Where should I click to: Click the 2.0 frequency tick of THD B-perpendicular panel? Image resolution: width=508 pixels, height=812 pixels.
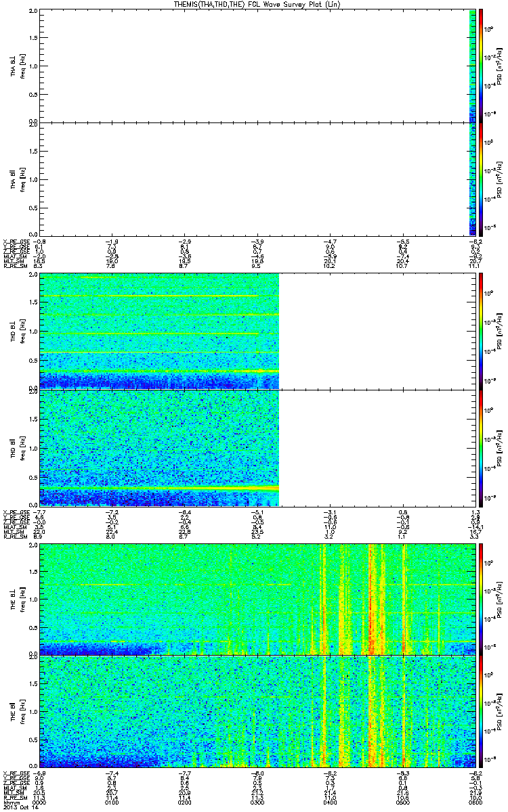pos(33,276)
